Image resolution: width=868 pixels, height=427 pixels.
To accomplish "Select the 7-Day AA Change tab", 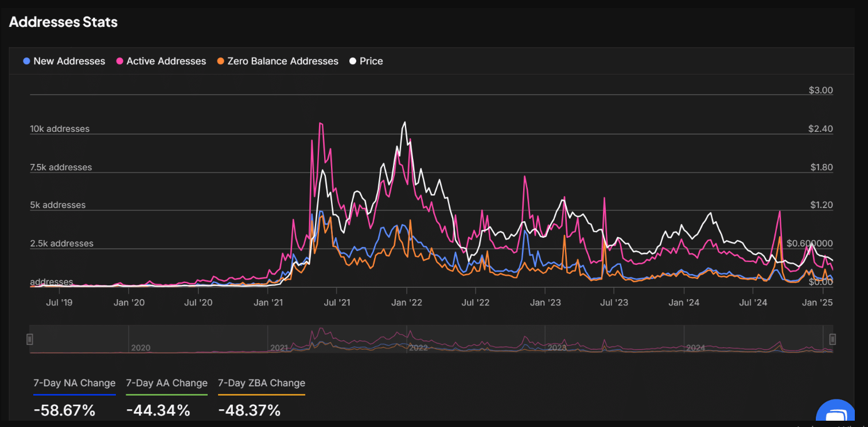I will pos(166,383).
